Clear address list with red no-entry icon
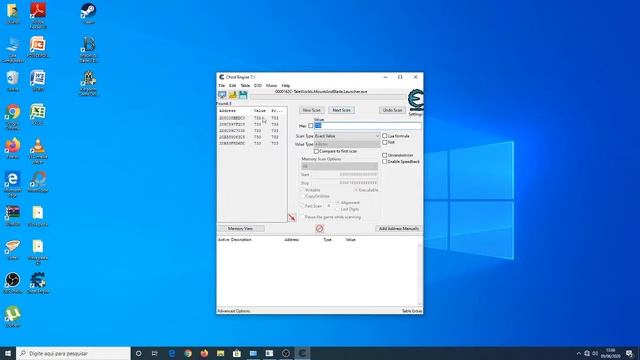The width and height of the screenshot is (640, 360). click(320, 229)
